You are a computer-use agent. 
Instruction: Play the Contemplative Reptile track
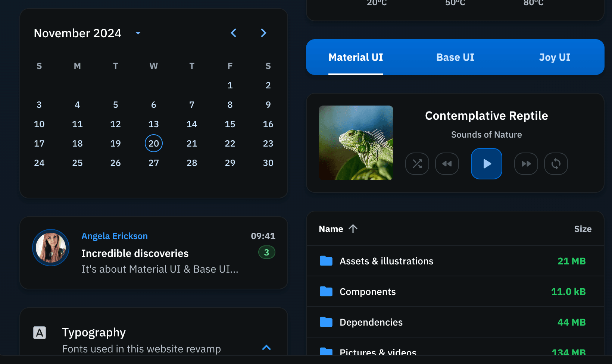(x=487, y=164)
